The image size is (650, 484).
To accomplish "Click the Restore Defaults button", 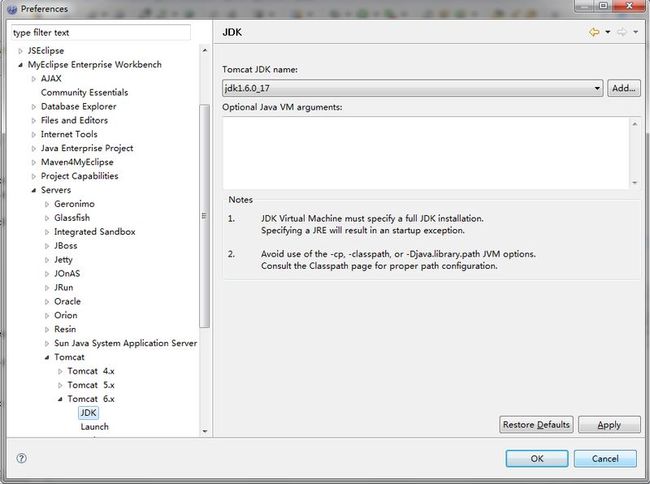I will click(536, 425).
